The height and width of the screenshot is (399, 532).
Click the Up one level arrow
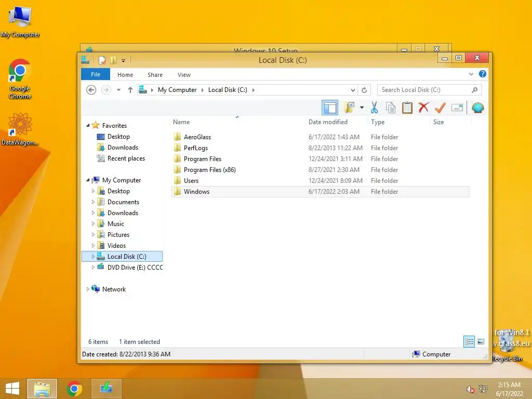coord(130,90)
